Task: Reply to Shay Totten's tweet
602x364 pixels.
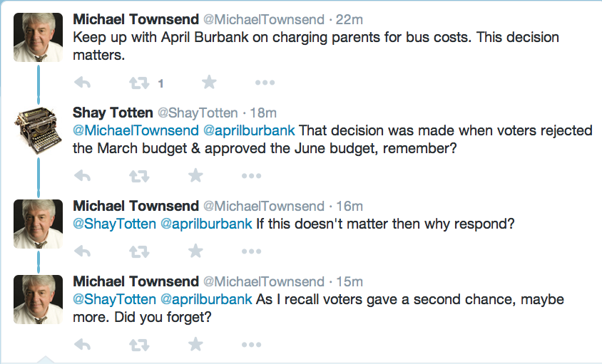Action: [82, 176]
